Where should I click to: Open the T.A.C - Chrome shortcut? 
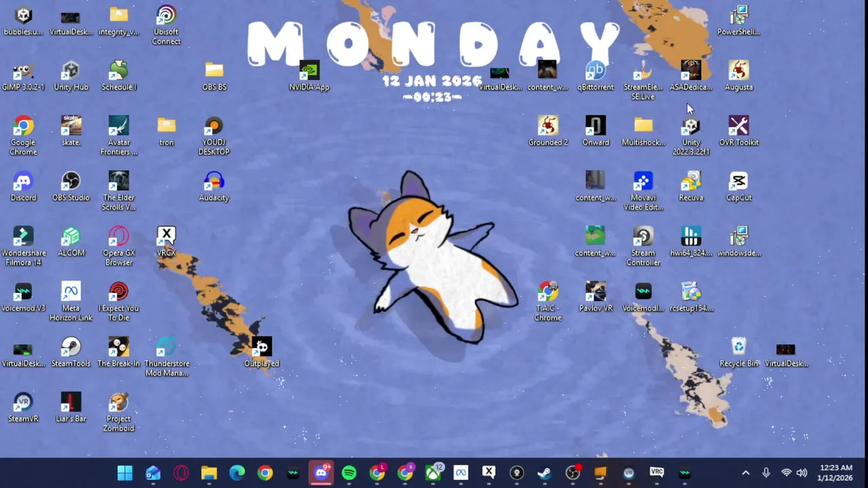coord(548,302)
